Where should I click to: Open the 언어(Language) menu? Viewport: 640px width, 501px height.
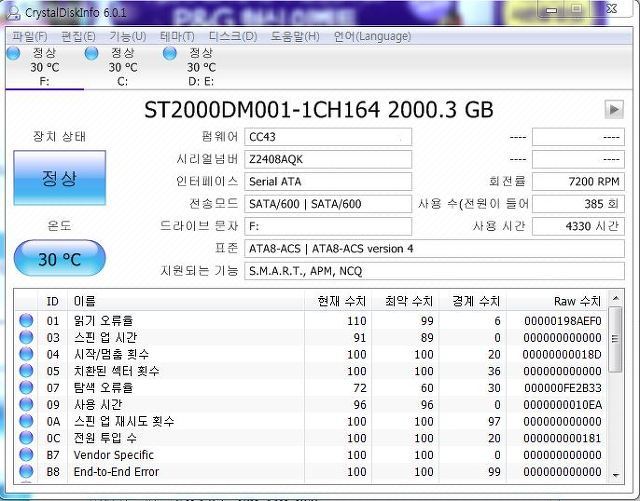372,37
